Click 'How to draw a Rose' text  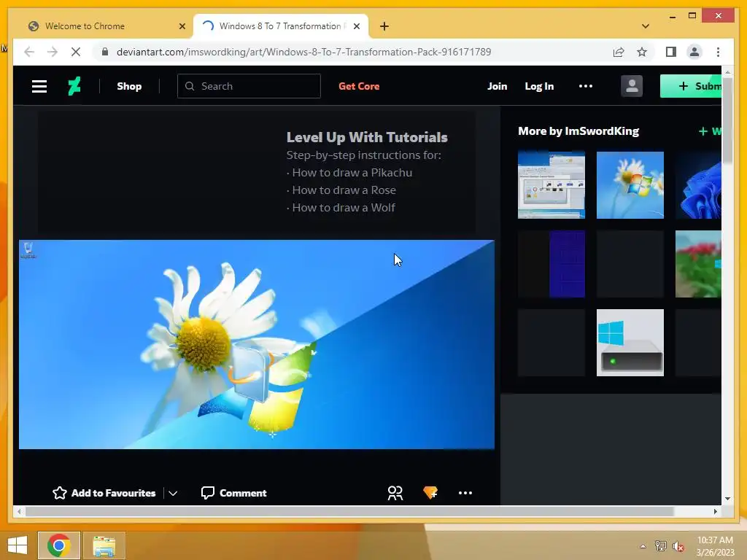pyautogui.click(x=344, y=190)
